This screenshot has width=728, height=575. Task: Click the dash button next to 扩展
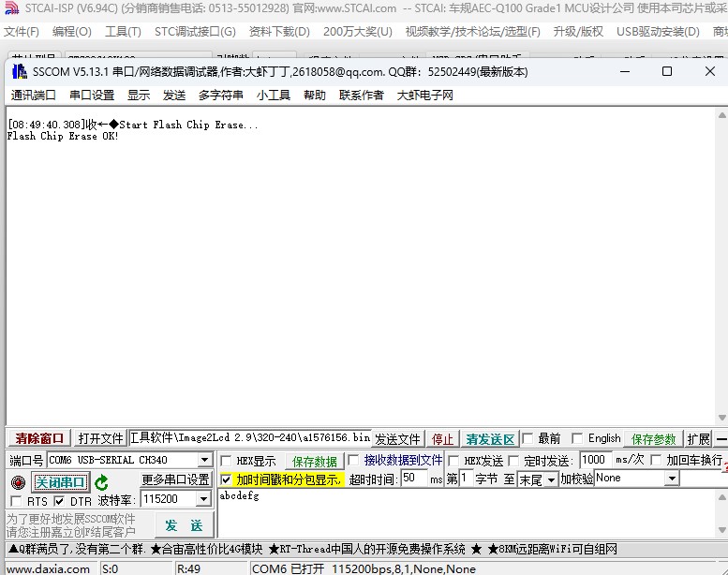pos(721,438)
